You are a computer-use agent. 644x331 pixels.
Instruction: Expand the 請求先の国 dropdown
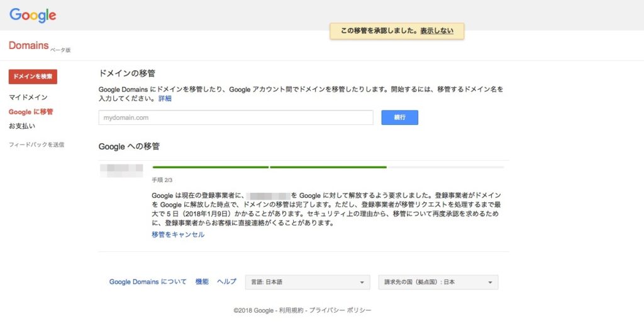coord(438,282)
